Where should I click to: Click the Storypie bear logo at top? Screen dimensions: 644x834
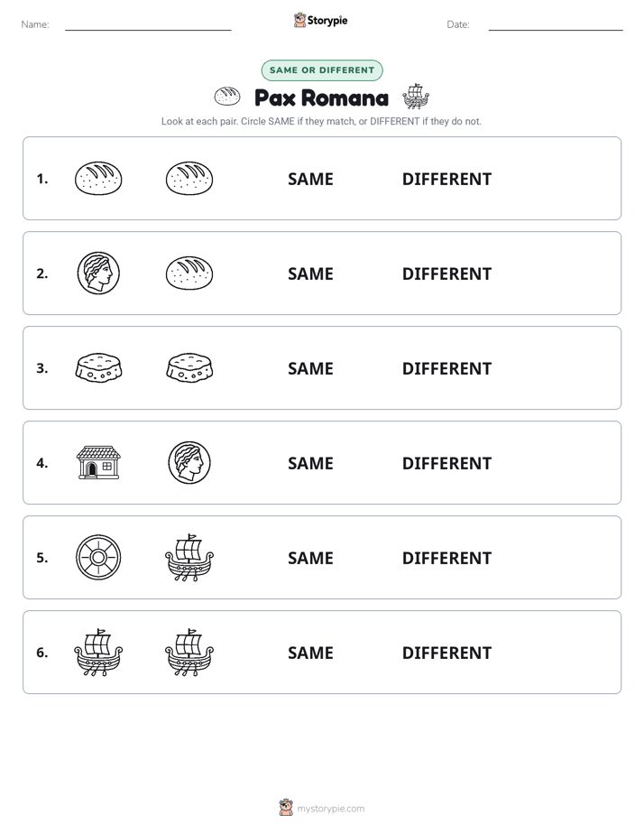tap(299, 20)
